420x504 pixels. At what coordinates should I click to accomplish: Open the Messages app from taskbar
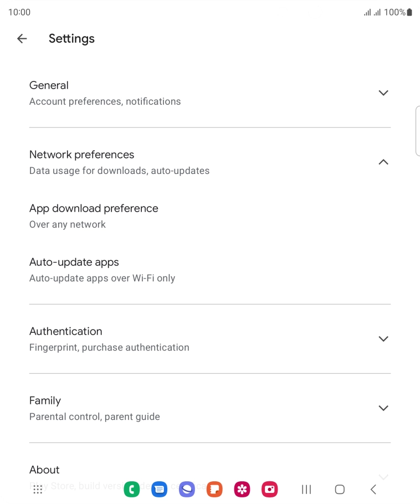[x=159, y=489]
